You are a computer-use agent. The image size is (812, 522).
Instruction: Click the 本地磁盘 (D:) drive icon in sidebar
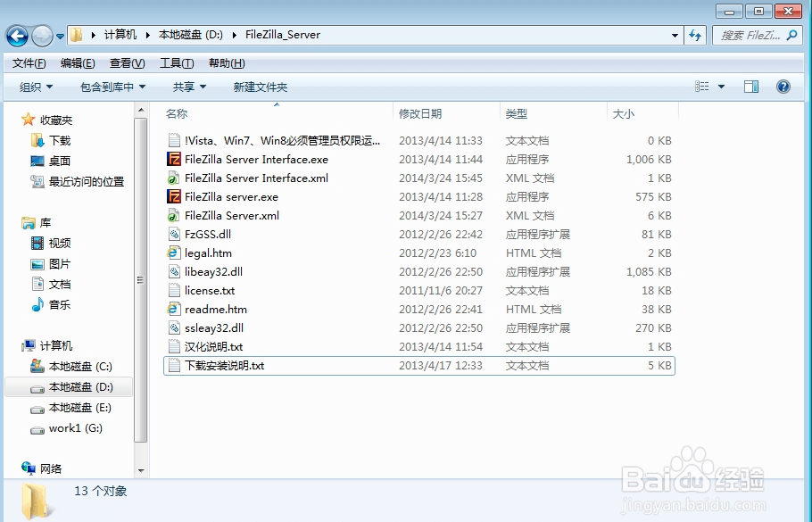37,388
